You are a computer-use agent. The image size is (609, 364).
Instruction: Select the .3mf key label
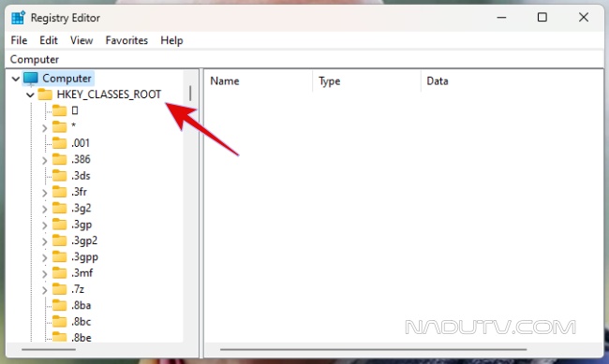point(82,273)
